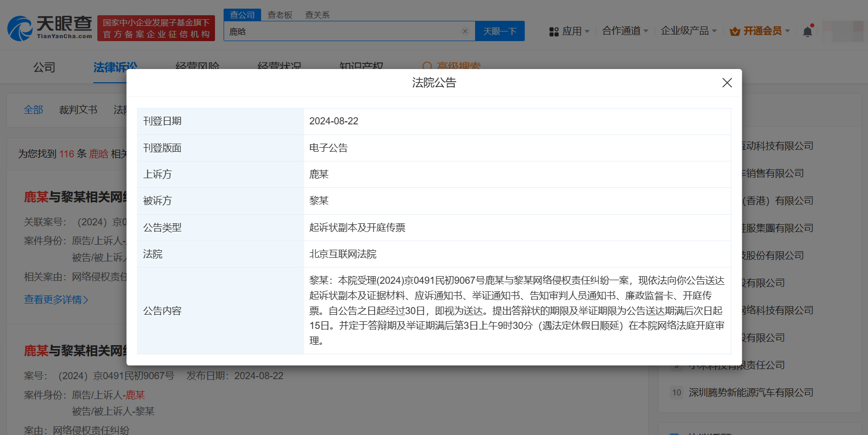This screenshot has width=868, height=435.
Task: Switch to the 查老板 tab
Action: 280,15
